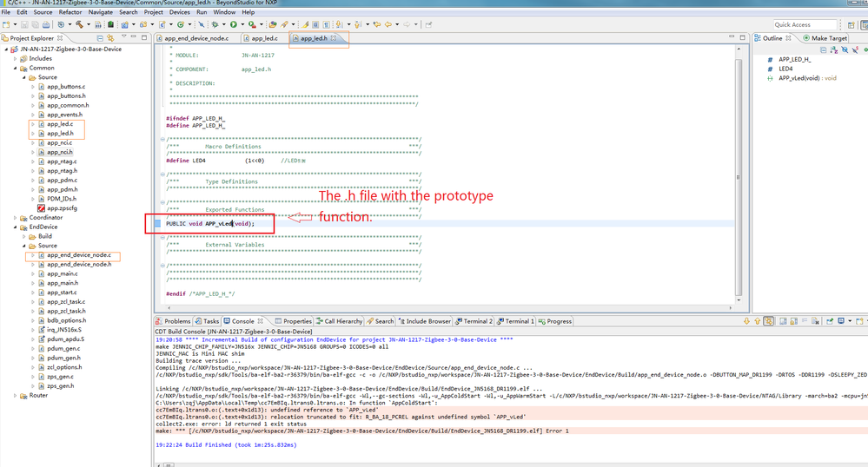Click the Build hammer toolbar icon
Screen dimensions: 868x467
pos(79,24)
